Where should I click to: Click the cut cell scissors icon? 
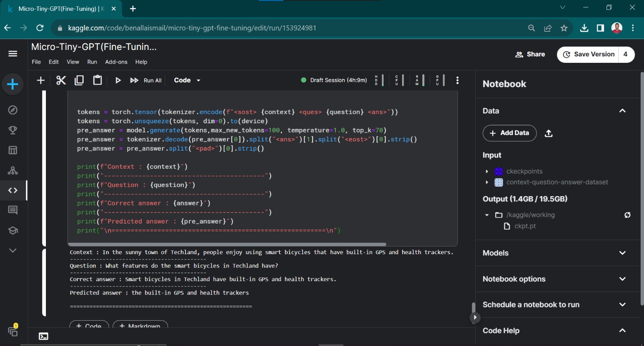[x=61, y=81]
